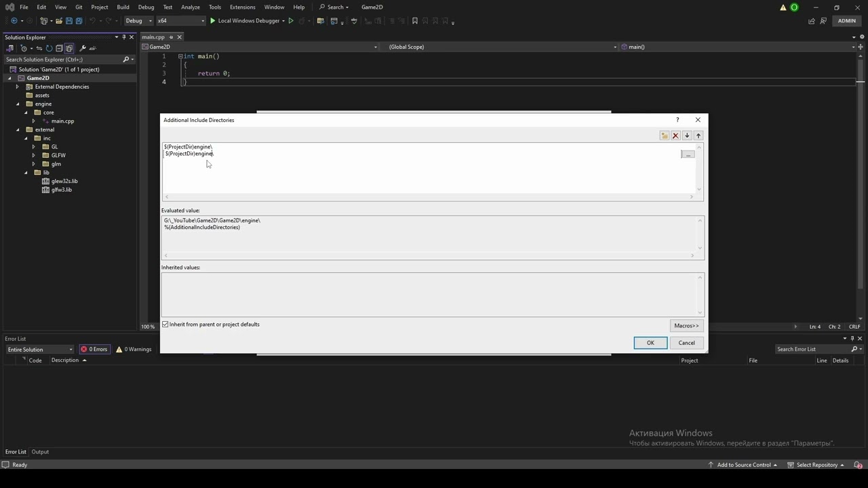Open Properties wrench in Solution Explorer
This screenshot has height=488, width=868.
83,48
